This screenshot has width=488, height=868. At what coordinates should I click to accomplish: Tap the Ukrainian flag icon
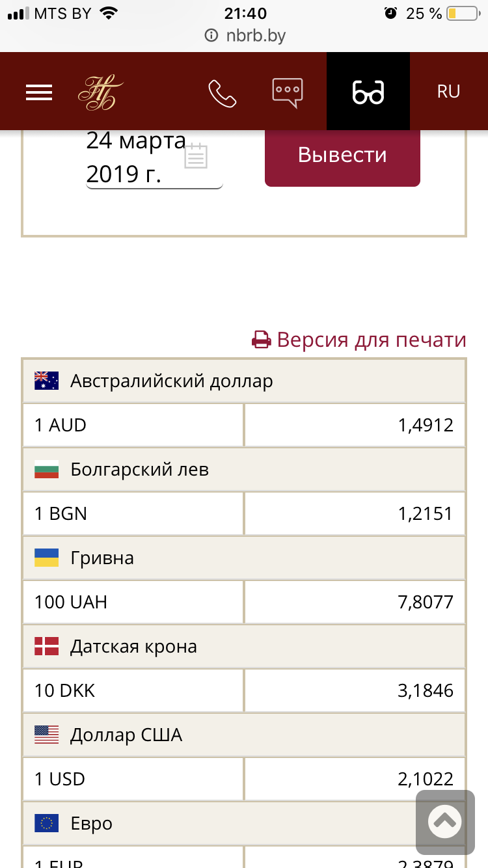(x=47, y=558)
